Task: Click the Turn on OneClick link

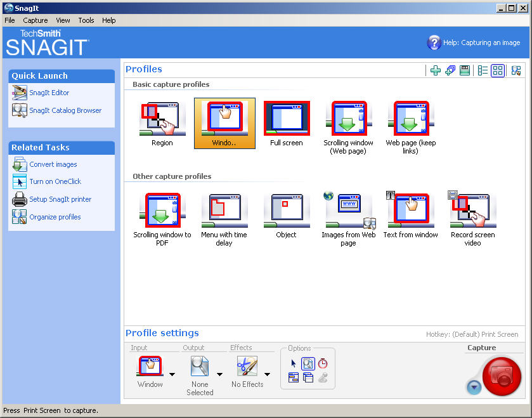Action: pyautogui.click(x=55, y=181)
